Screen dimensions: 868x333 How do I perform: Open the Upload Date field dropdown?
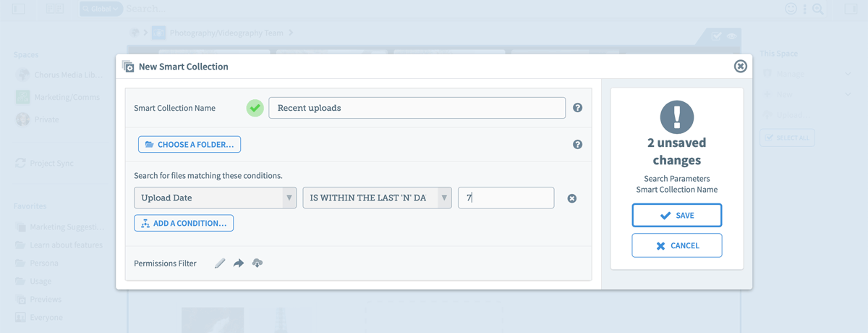215,198
